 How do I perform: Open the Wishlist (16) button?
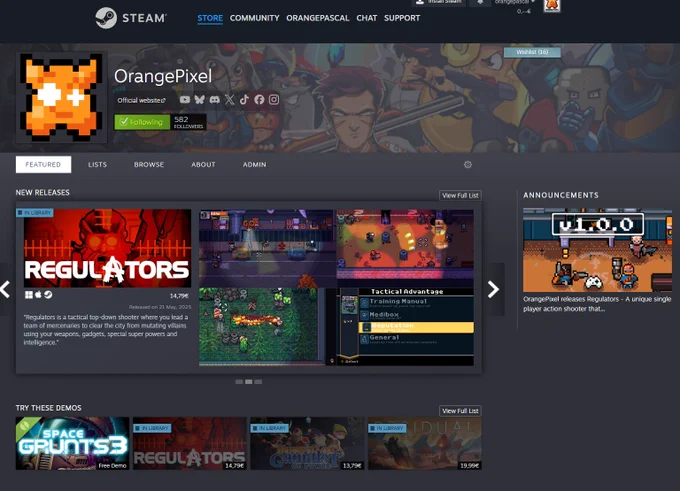(x=532, y=52)
